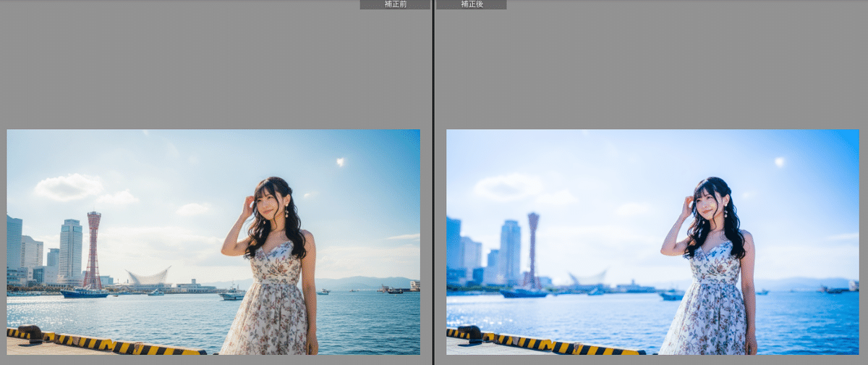Click the port tower in the after photo

pos(532,248)
